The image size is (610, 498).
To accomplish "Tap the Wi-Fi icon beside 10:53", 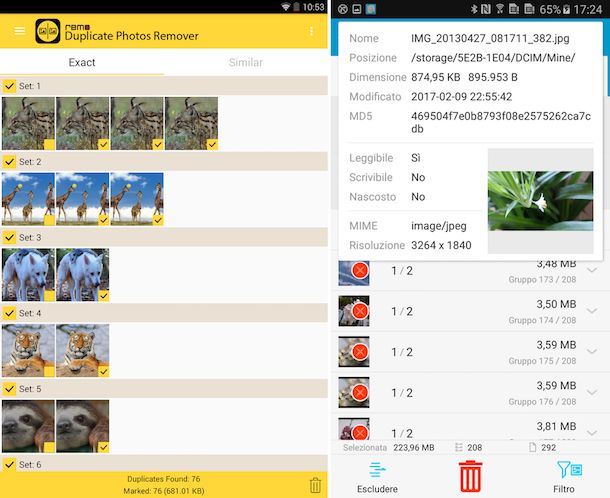I will coord(286,7).
